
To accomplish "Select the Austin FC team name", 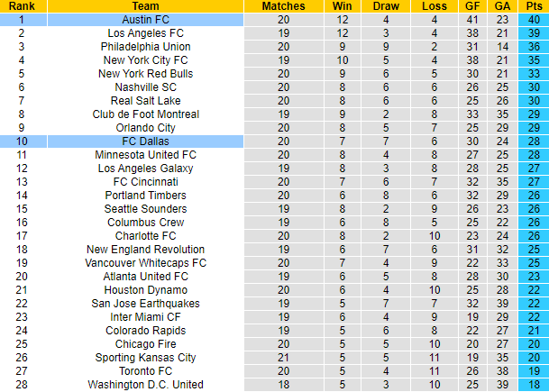I will point(145,19).
